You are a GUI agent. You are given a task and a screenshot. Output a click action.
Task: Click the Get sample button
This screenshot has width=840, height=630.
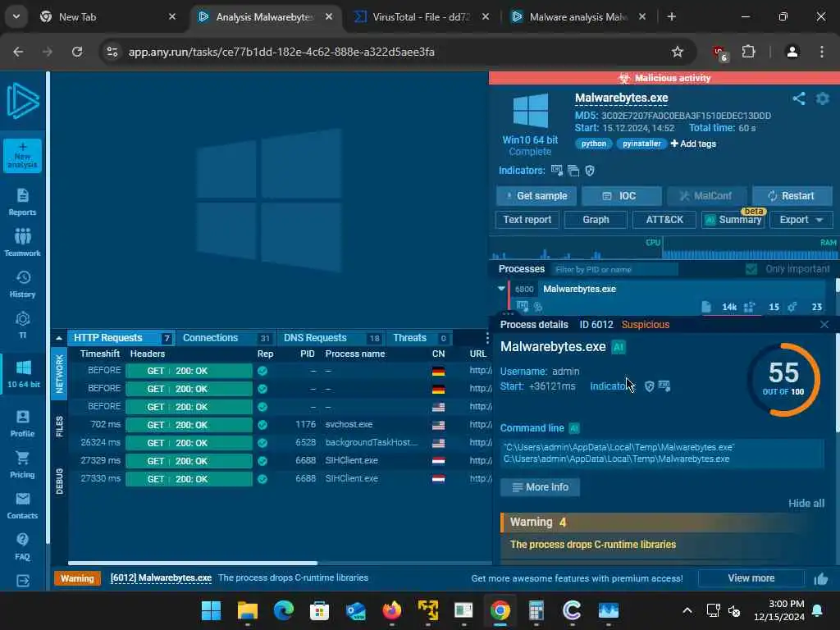tap(536, 196)
